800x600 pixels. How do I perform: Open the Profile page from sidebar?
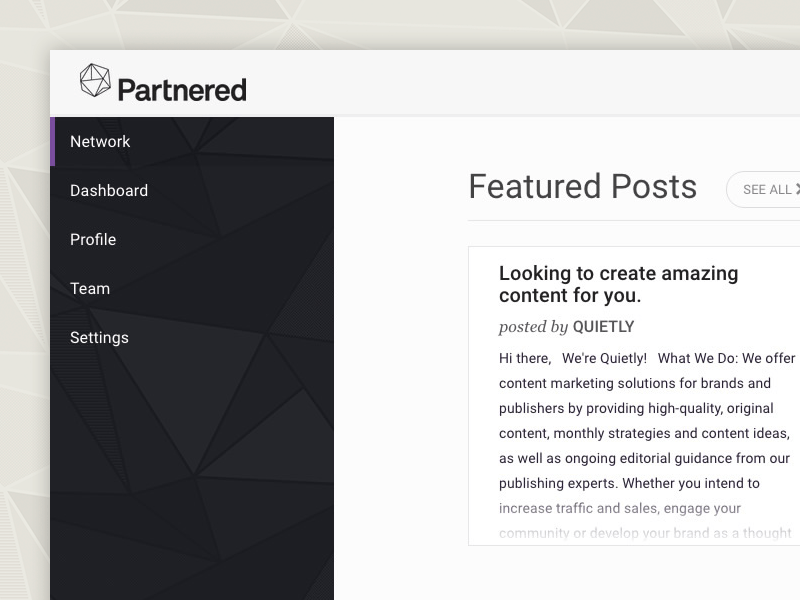[93, 240]
